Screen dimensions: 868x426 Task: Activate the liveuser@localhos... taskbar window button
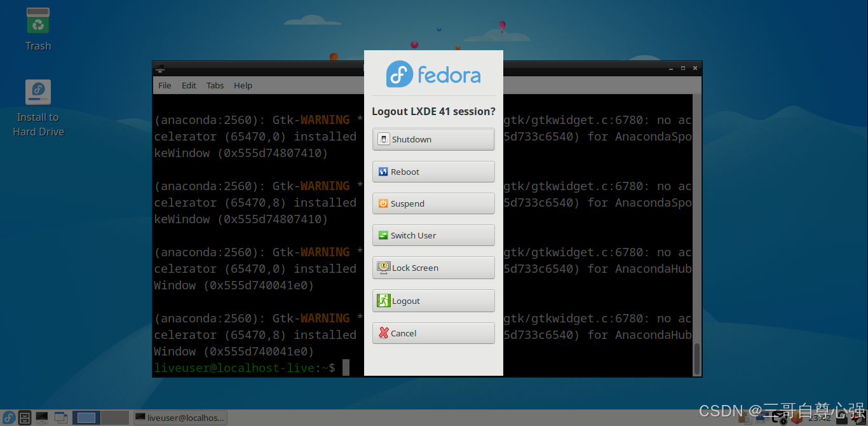click(180, 418)
